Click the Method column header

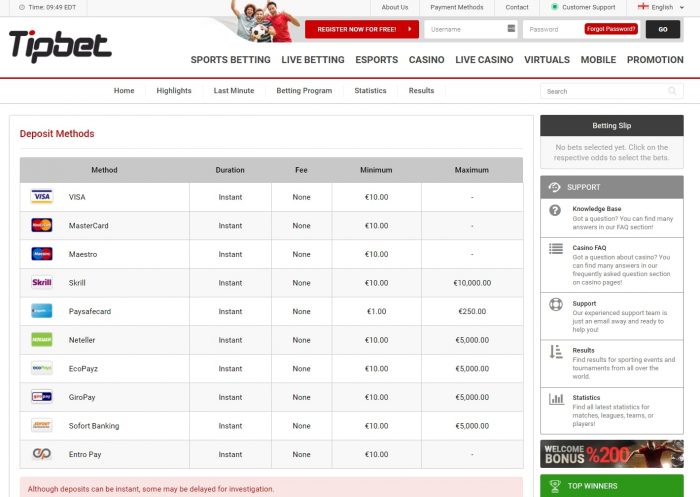104,170
